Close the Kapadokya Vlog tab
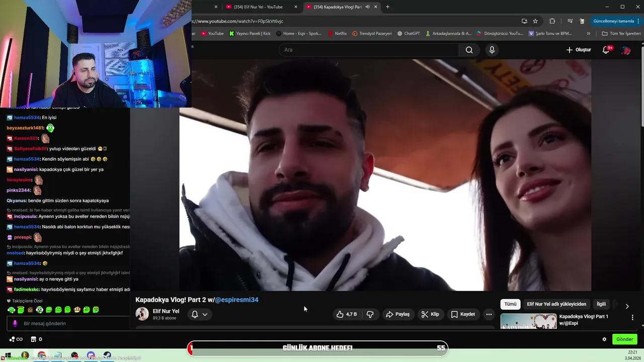The image size is (644, 362). tap(375, 7)
